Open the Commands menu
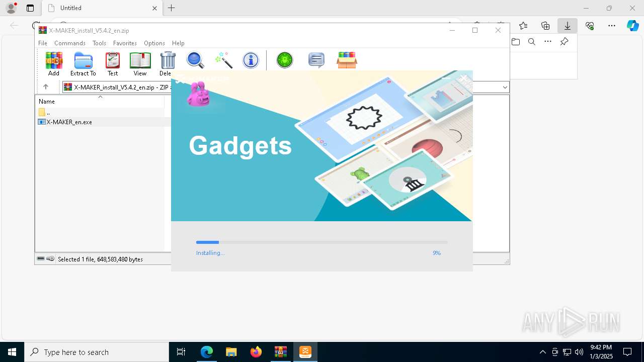The height and width of the screenshot is (362, 644). 70,43
